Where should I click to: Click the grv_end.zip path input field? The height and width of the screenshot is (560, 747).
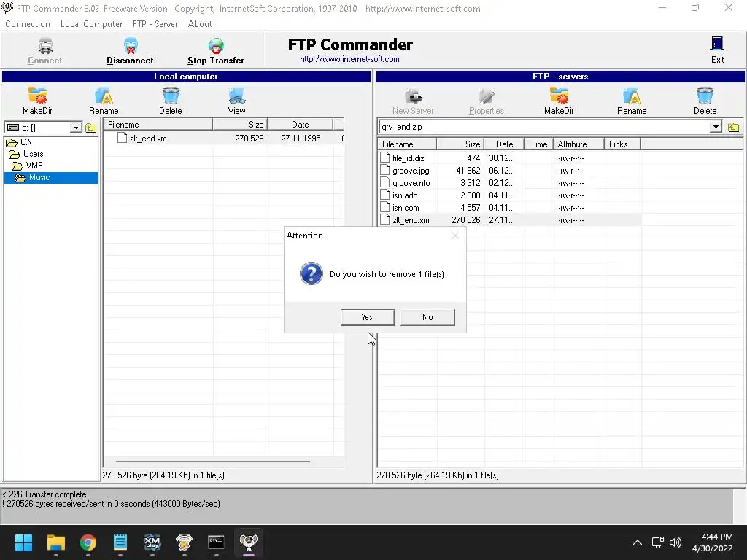click(544, 127)
